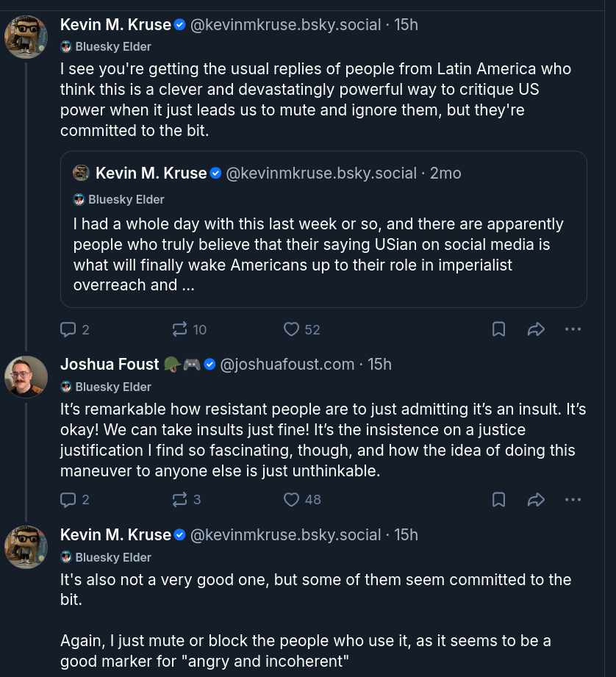Open the joshuafoust.com handle link
Image resolution: width=616 pixels, height=677 pixels.
[287, 364]
